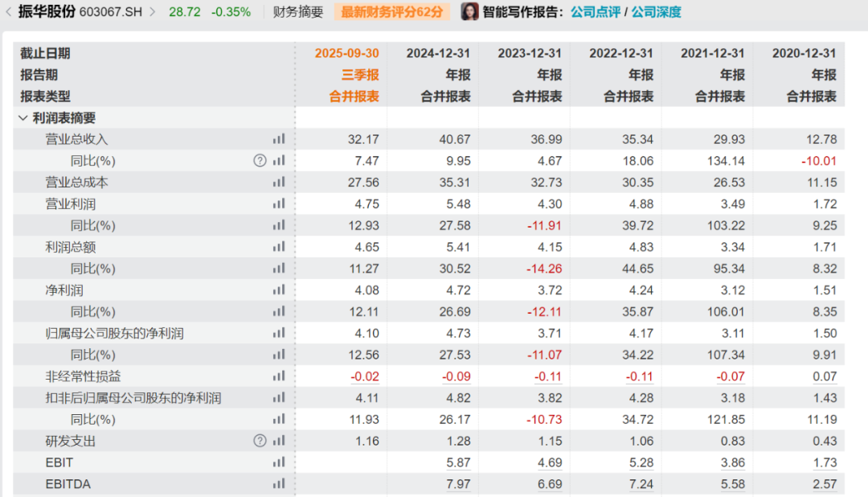
Task: Show trend chart for 净利润 row
Action: coord(279,290)
